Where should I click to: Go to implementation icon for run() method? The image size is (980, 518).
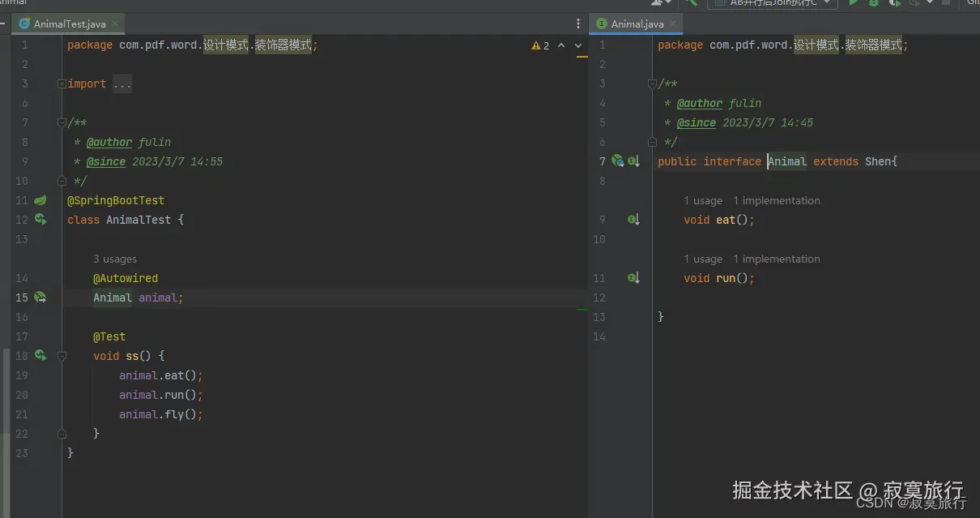tap(634, 278)
